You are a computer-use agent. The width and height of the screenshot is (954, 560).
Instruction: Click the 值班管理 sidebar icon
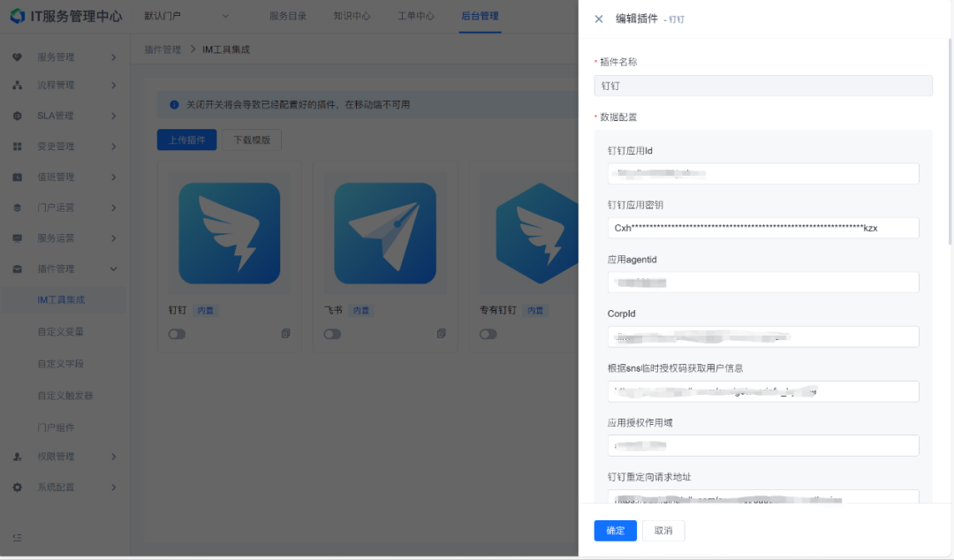click(17, 178)
